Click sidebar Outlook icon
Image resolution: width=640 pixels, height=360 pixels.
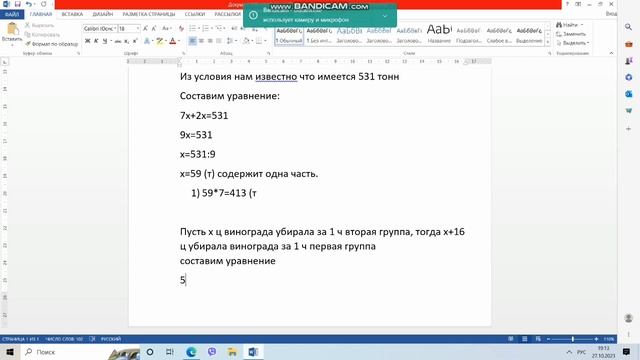tap(629, 94)
